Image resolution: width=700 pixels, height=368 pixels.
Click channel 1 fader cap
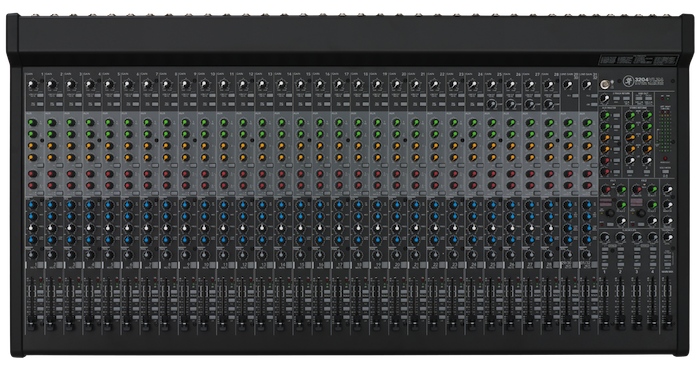point(31,322)
